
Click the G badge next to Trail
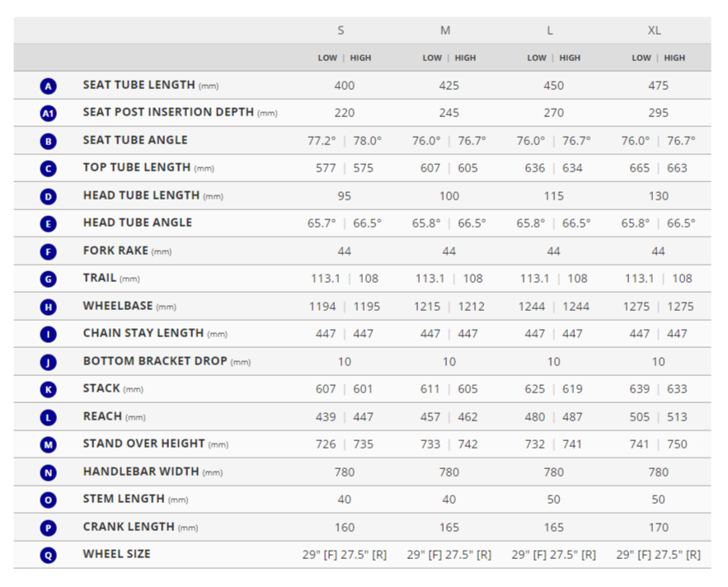click(x=49, y=279)
